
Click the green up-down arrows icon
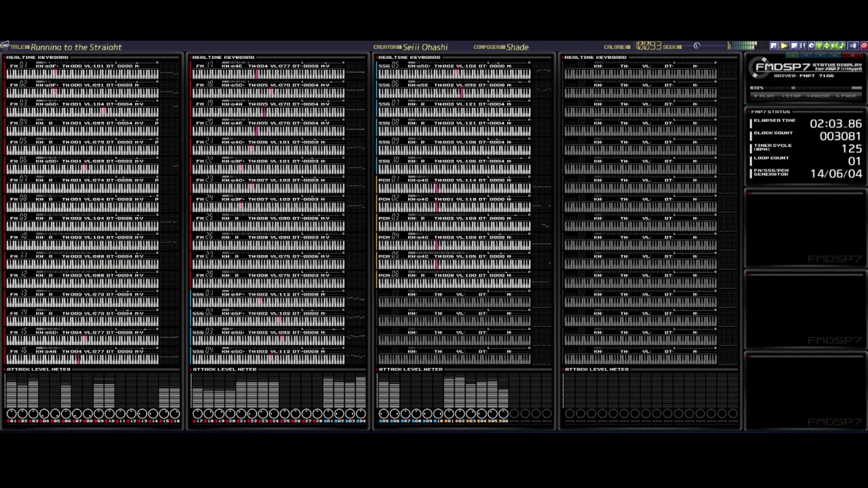(x=827, y=45)
